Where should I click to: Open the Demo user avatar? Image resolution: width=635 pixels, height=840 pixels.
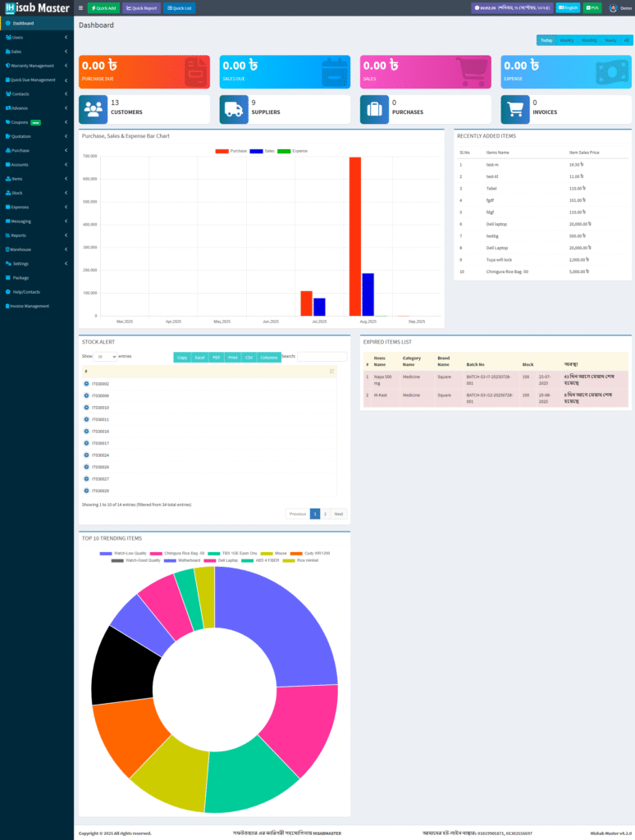[x=613, y=8]
